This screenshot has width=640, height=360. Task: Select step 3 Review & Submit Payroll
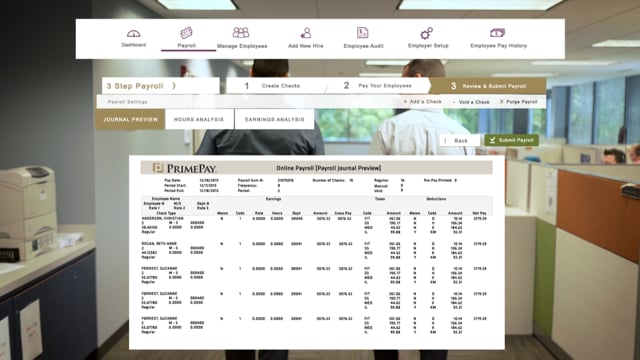488,86
